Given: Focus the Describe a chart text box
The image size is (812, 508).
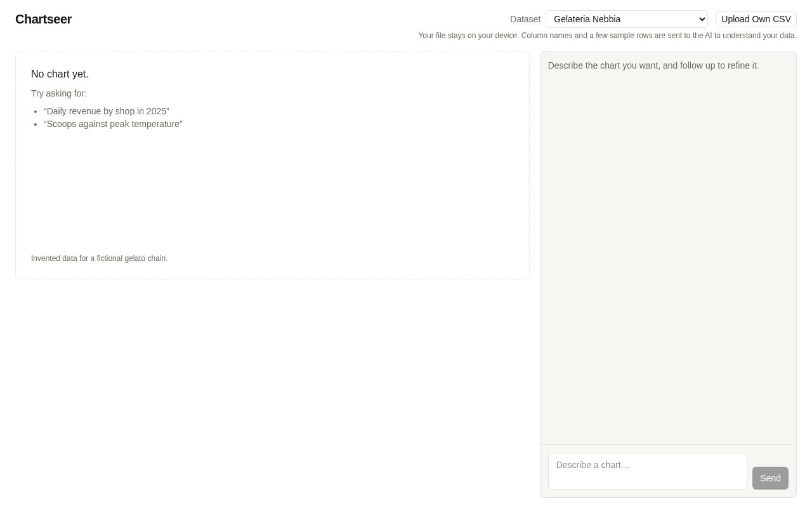Looking at the screenshot, I should tap(647, 471).
